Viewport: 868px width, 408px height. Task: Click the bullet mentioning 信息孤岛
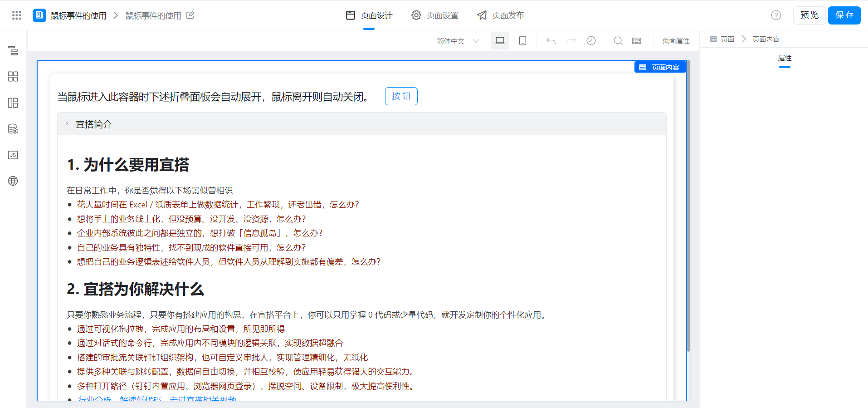point(200,233)
